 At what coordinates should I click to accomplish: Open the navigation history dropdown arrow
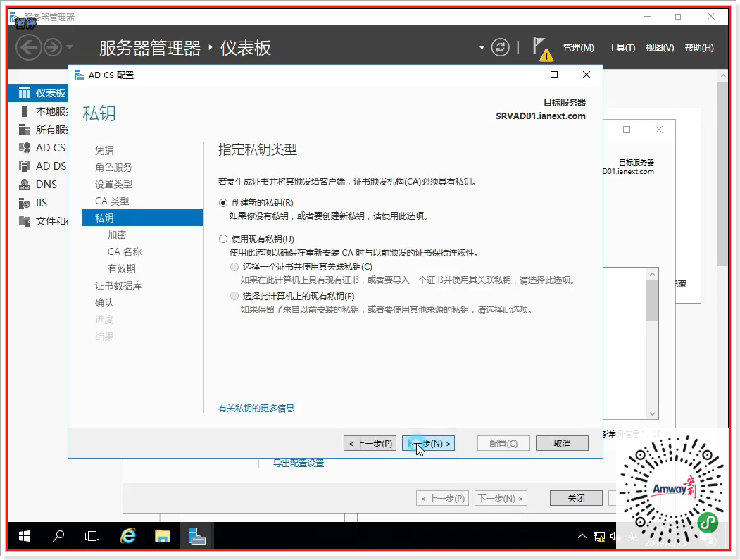coord(70,47)
